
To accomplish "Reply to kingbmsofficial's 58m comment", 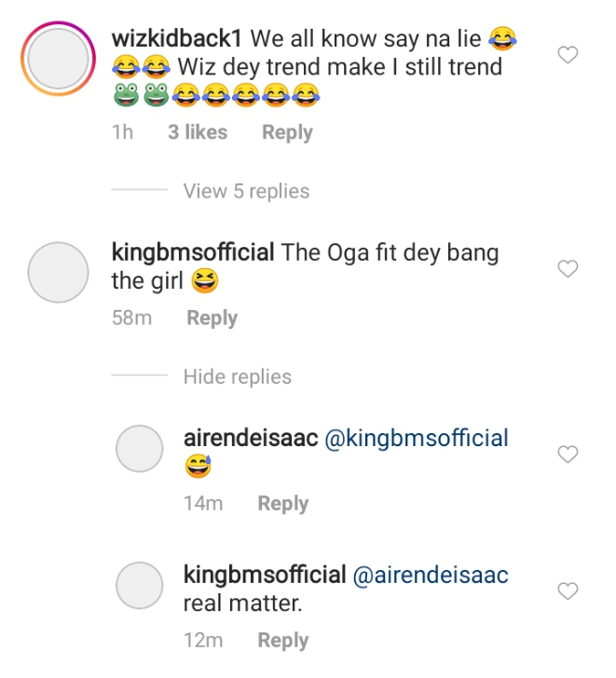I will tap(212, 318).
